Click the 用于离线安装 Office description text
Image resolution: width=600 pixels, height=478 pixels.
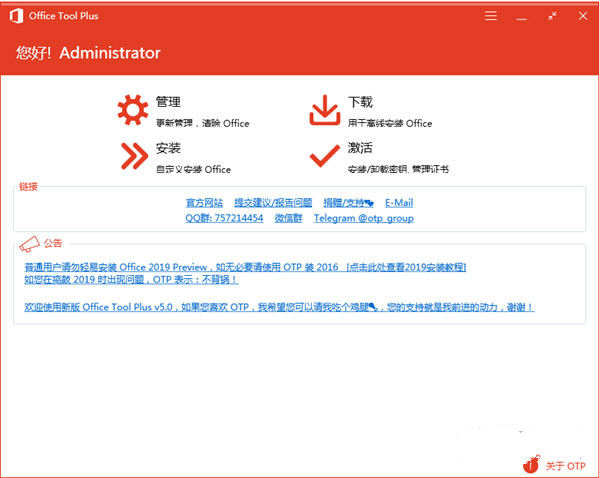coord(390,123)
